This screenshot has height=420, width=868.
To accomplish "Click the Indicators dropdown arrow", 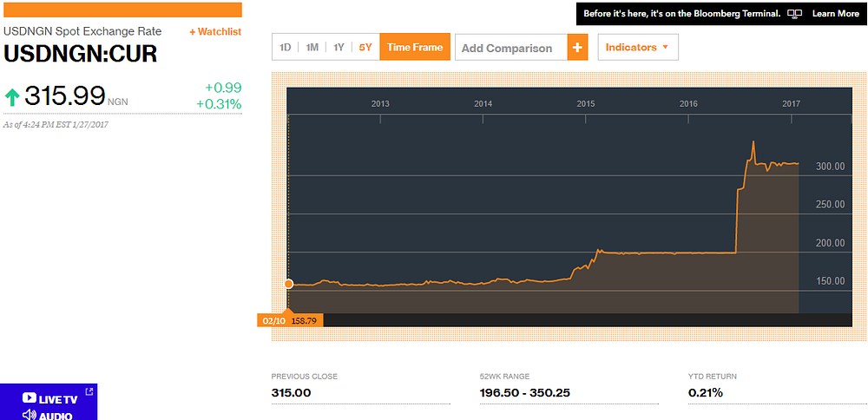I will pos(666,47).
